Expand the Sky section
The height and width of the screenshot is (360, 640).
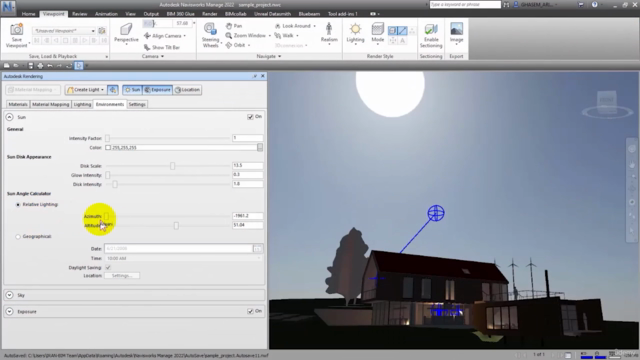pyautogui.click(x=9, y=295)
